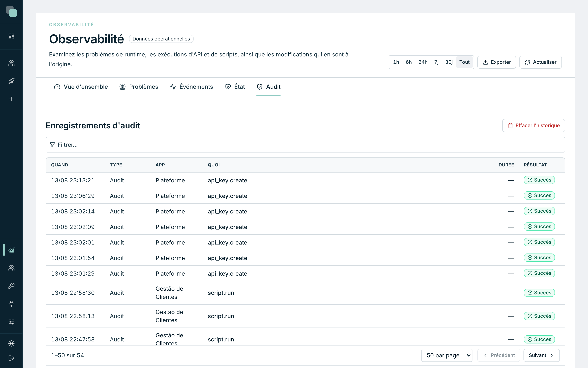The width and height of the screenshot is (588, 368).
Task: Open the 50 par page dropdown
Action: (447, 355)
